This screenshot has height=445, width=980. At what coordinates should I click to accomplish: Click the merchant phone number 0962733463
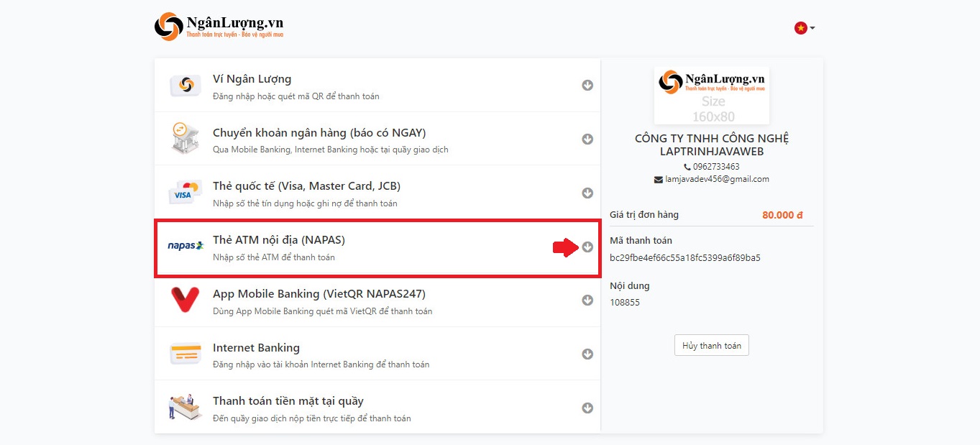[x=715, y=167]
